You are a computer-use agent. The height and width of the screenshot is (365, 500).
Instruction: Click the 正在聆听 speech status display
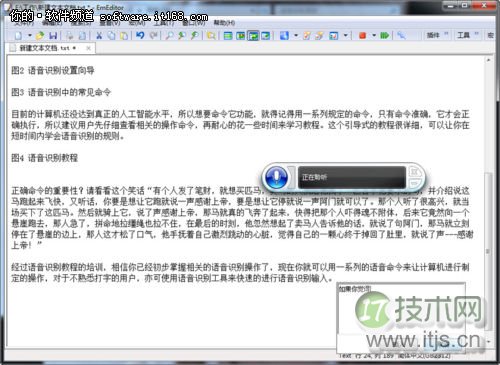point(352,177)
